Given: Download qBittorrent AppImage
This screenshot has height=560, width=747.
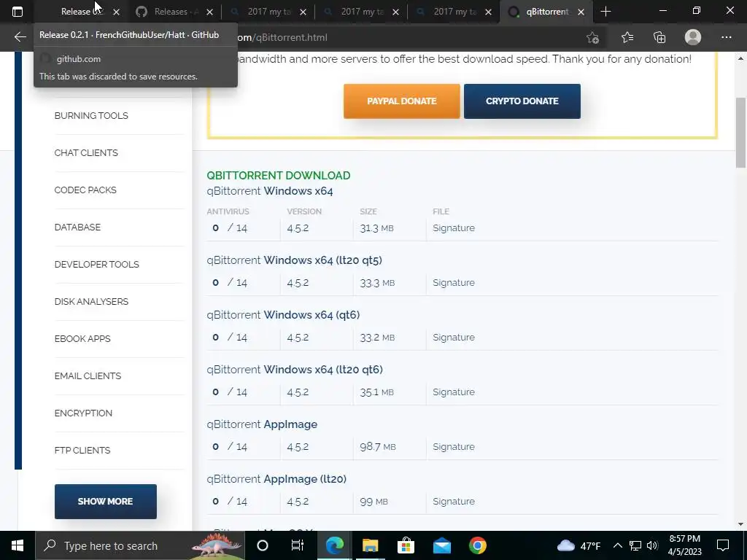Looking at the screenshot, I should point(262,424).
